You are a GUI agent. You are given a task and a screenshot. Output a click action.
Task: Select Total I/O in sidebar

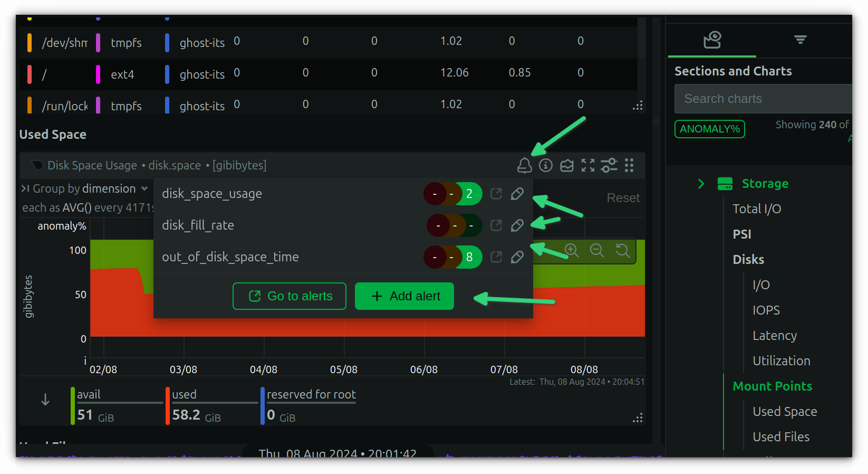[757, 209]
